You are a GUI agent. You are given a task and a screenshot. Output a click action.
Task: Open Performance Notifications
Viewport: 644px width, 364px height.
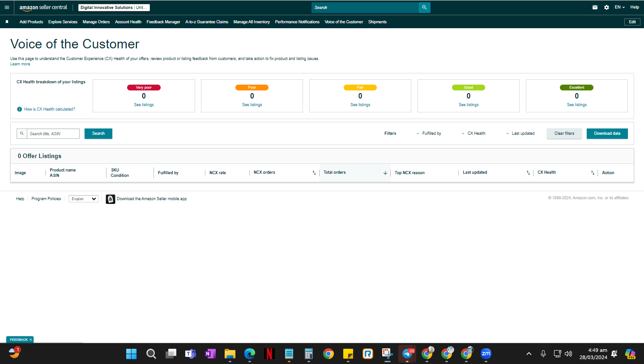pyautogui.click(x=297, y=22)
